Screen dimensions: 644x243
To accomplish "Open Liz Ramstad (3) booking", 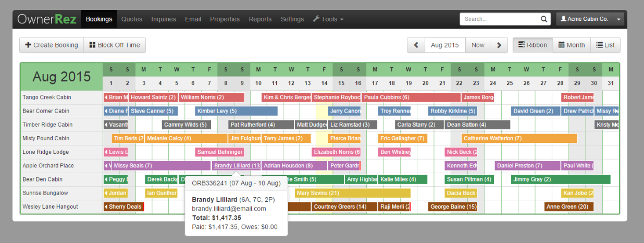I will click(x=353, y=125).
